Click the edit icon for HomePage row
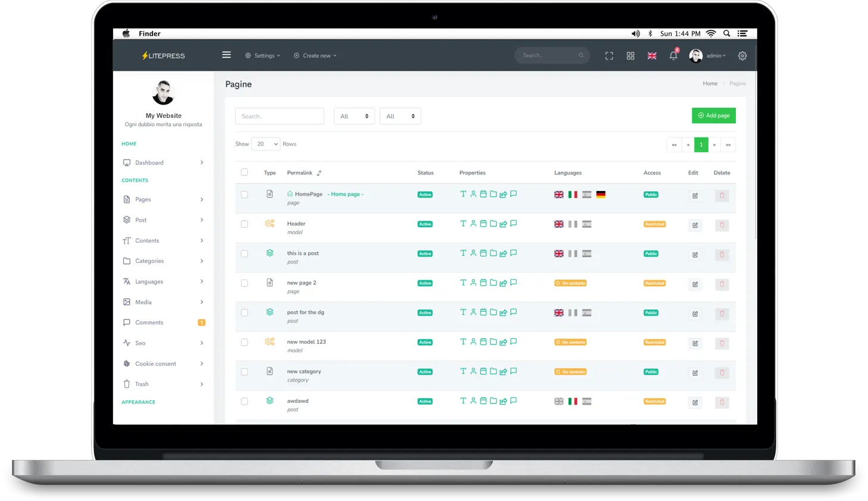Viewport: 868px width, 501px height. click(695, 196)
